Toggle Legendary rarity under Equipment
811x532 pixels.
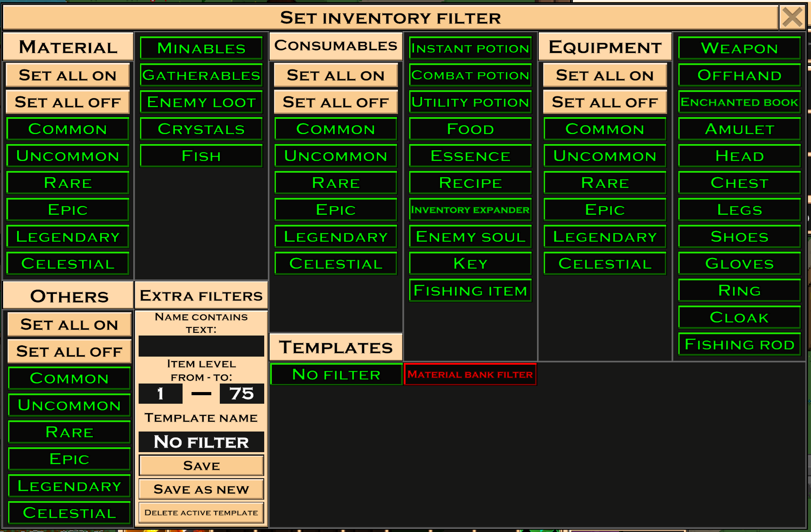click(605, 237)
